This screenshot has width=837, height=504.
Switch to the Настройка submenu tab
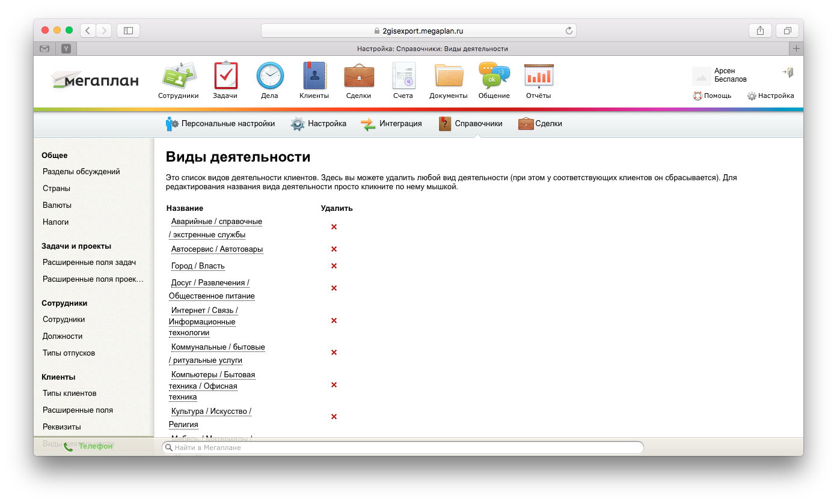[319, 124]
